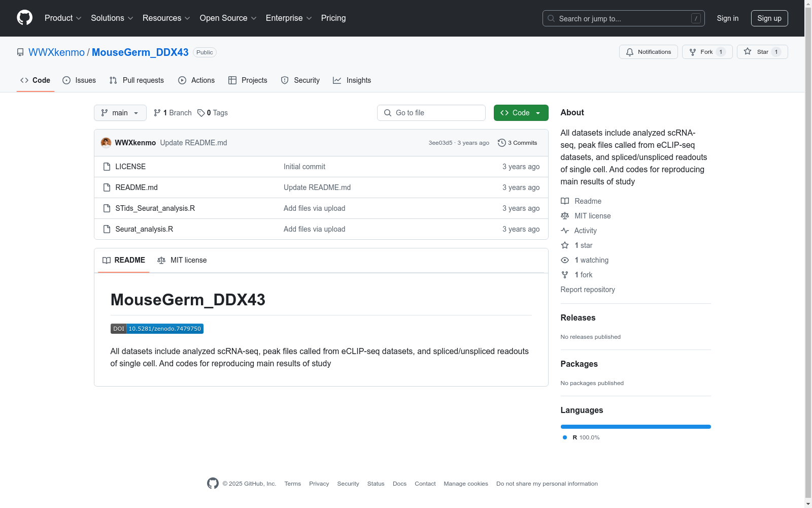
Task: Open the Open Source dropdown
Action: pos(228,18)
